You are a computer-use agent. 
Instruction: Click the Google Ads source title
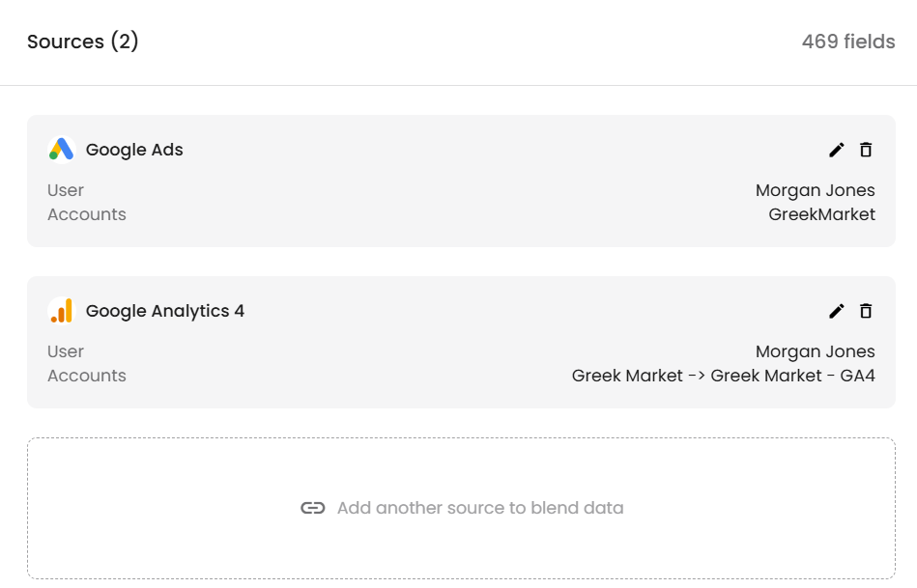tap(134, 150)
